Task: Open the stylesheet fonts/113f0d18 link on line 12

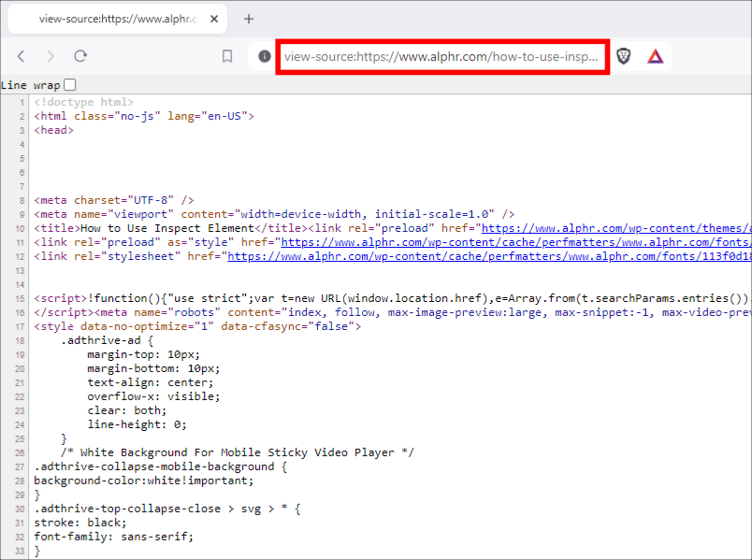Action: 489,256
